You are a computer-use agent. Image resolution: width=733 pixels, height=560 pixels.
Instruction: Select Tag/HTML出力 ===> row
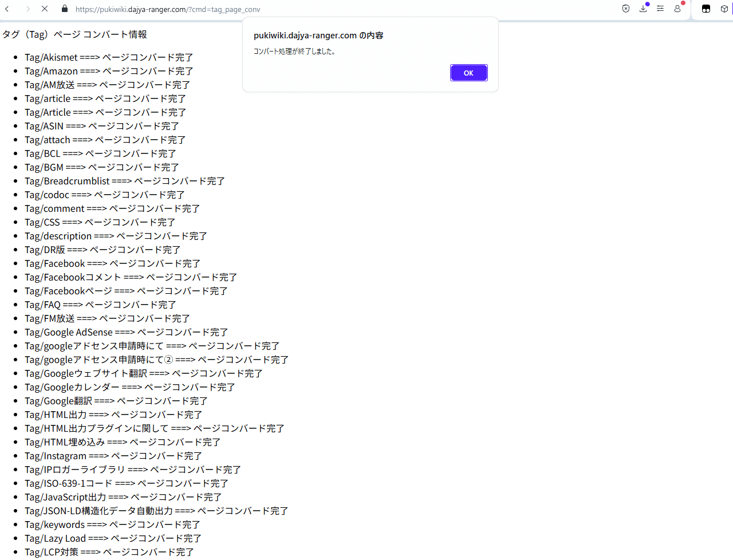pos(113,415)
